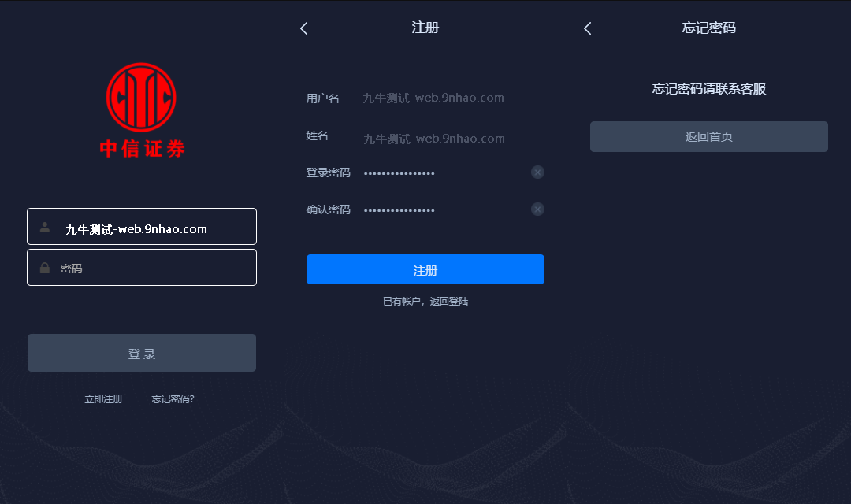This screenshot has height=504, width=851.
Task: Clear the 确认密码 field with X icon
Action: (537, 209)
